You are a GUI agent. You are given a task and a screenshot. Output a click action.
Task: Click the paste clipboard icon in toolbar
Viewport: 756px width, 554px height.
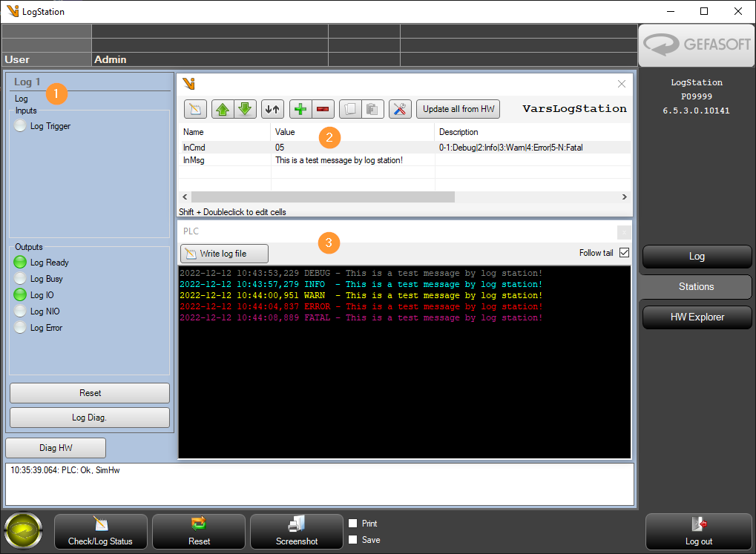(372, 109)
